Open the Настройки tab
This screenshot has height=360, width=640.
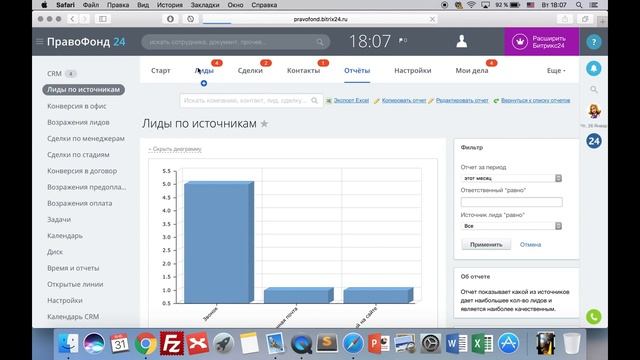point(413,71)
